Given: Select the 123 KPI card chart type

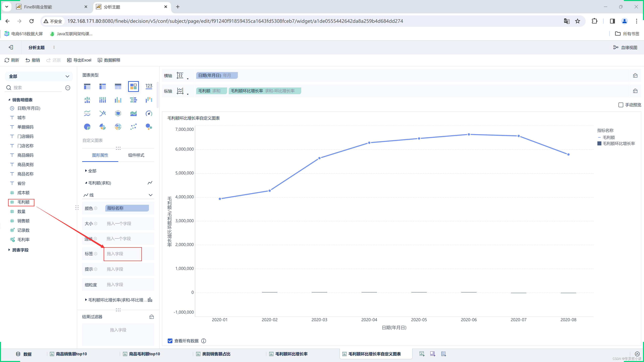Looking at the screenshot, I should [x=149, y=86].
